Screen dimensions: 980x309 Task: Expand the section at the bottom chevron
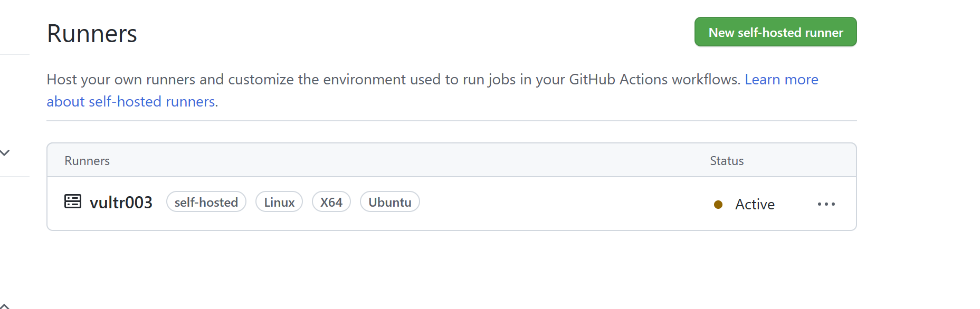coord(5,305)
